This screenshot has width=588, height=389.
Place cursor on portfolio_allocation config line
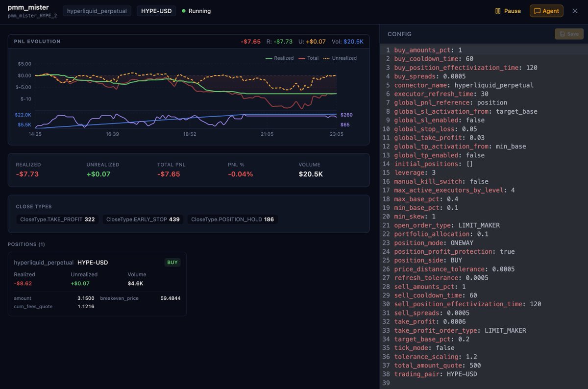441,234
